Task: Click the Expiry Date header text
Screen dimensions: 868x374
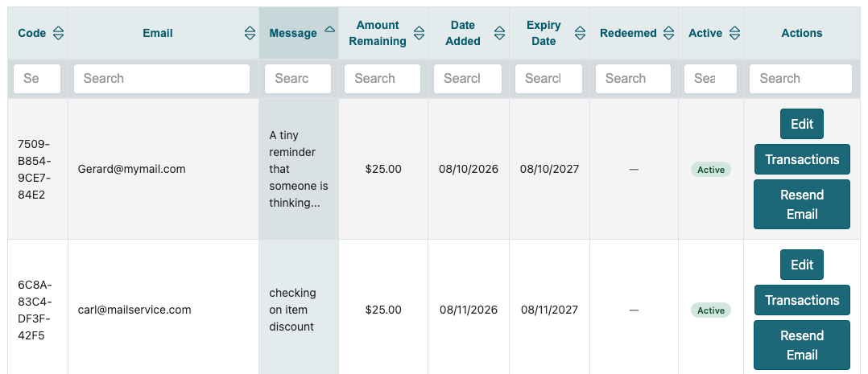Action: click(544, 33)
